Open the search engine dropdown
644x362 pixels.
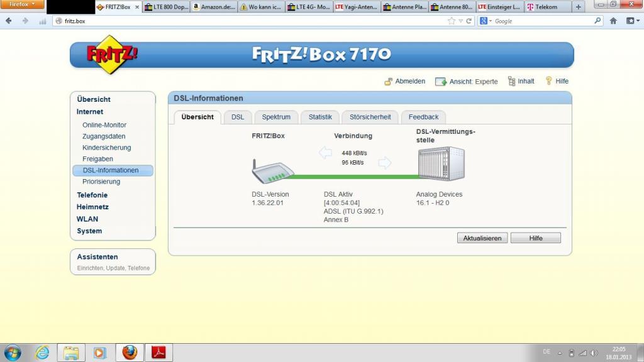(x=486, y=21)
